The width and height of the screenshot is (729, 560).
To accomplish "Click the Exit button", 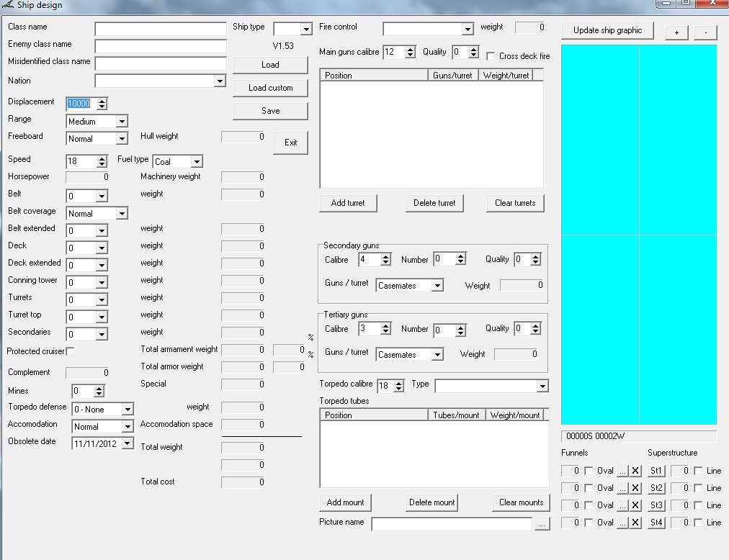I will [290, 143].
